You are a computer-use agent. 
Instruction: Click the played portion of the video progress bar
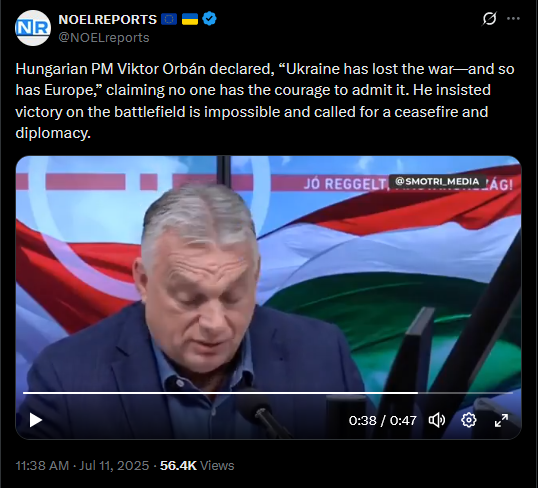coord(220,393)
